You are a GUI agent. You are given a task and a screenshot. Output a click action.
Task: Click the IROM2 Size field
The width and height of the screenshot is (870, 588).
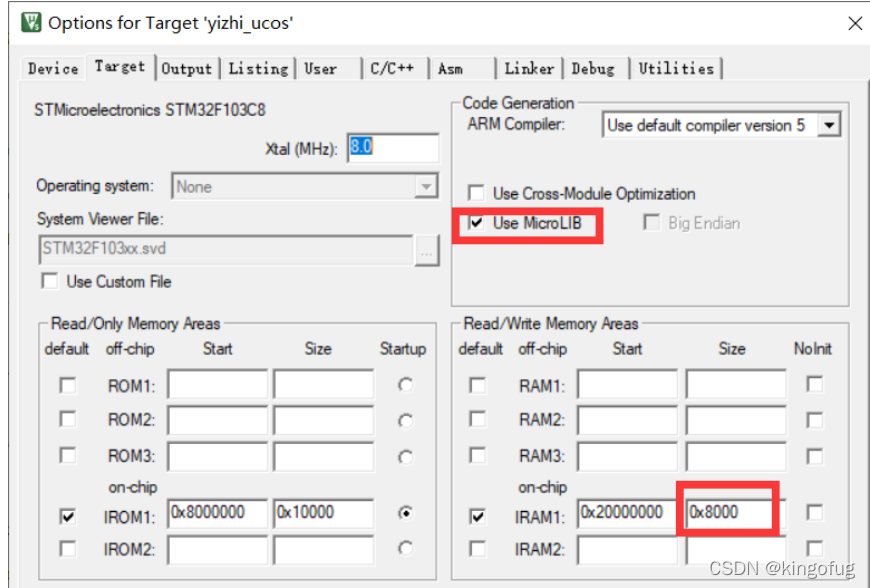pos(323,550)
